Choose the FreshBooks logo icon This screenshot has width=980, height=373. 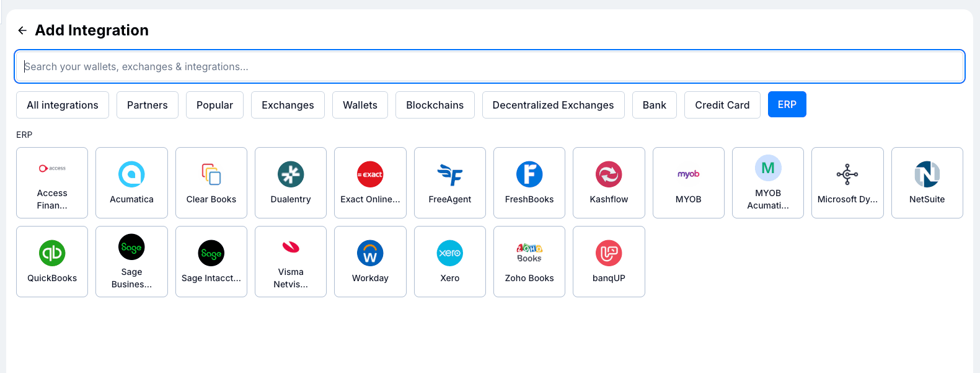(529, 174)
